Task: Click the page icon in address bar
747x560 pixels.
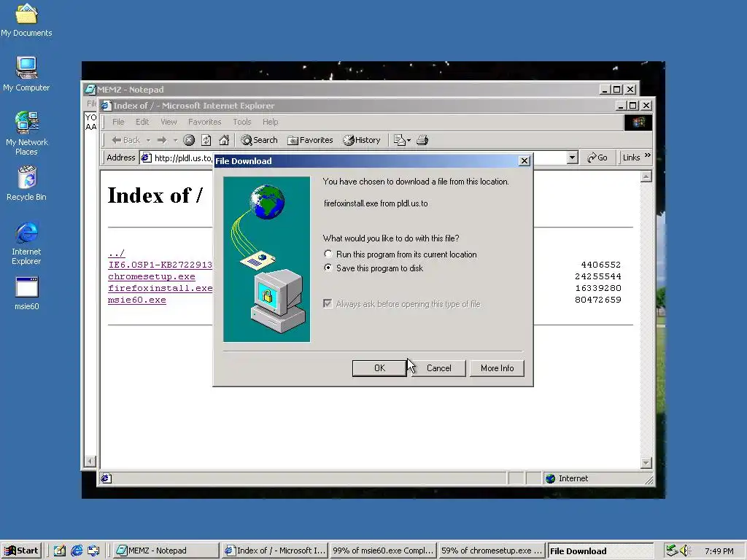Action: 146,157
